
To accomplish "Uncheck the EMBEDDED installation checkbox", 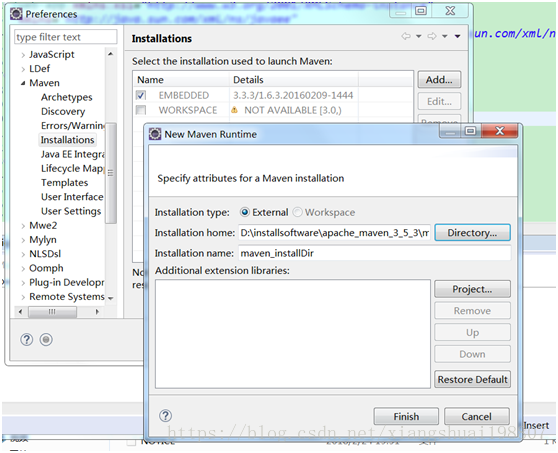I will pos(141,95).
